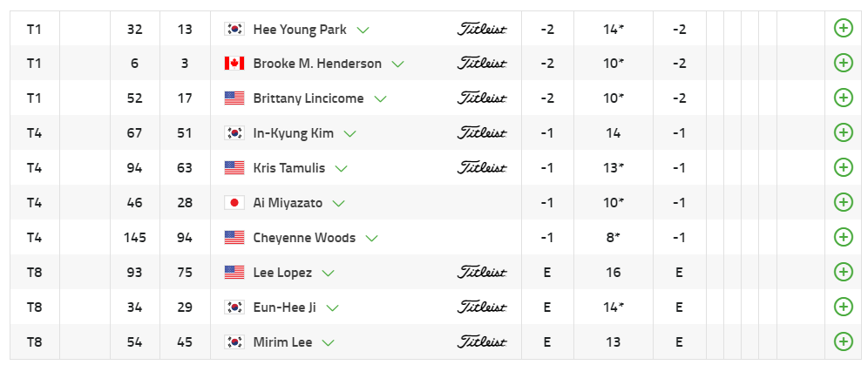Click the Kris Tamulis player name

(288, 168)
